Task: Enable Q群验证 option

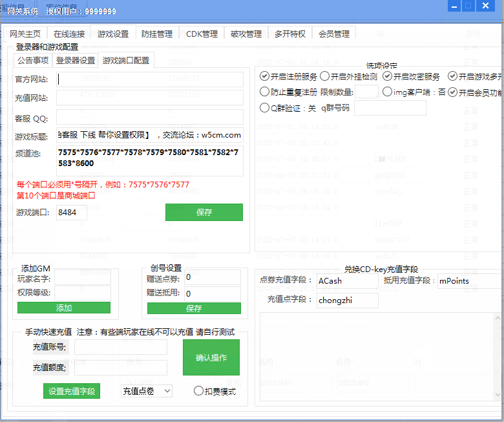Action: pyautogui.click(x=288, y=108)
